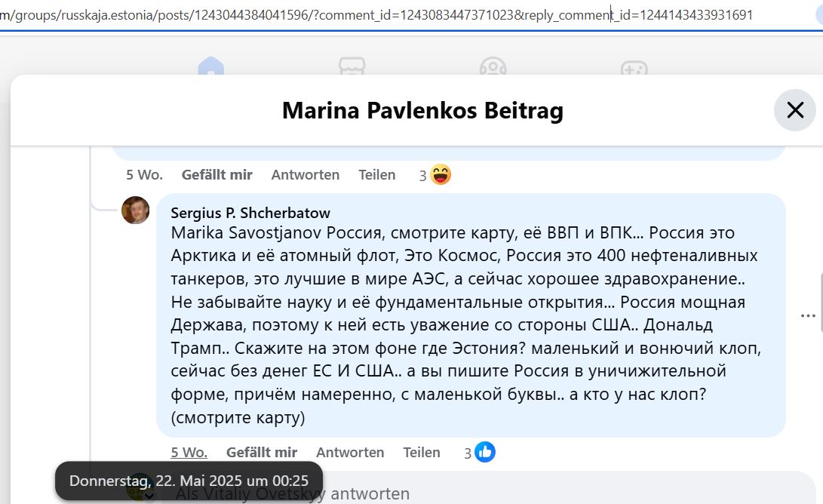Viewport: 823px width, 504px height.
Task: Click the browser address bar URL
Action: pos(378,14)
